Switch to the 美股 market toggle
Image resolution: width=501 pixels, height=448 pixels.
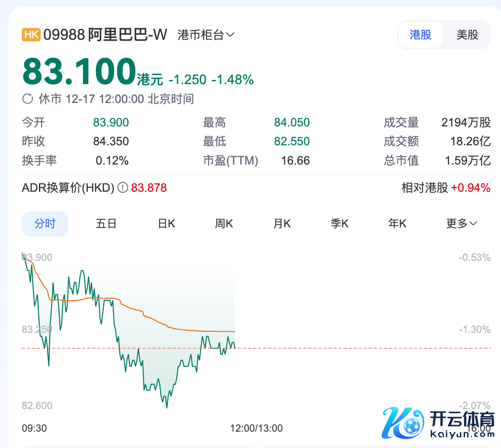point(467,35)
